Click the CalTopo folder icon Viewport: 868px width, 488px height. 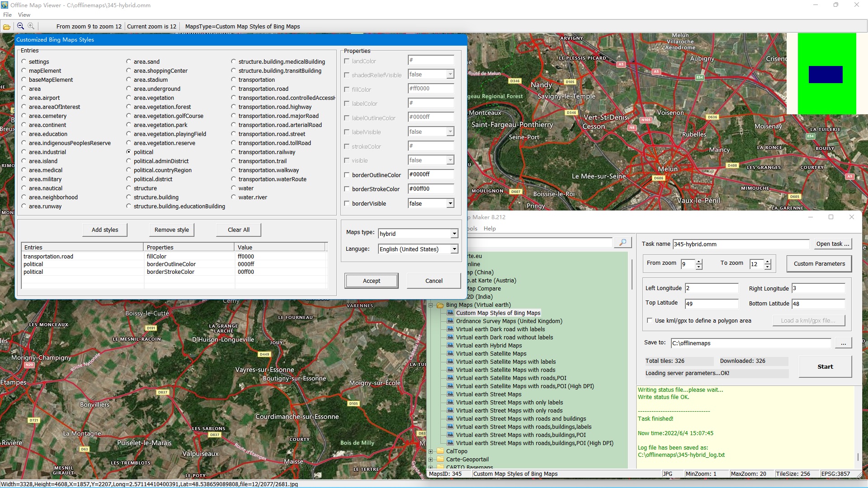click(440, 451)
